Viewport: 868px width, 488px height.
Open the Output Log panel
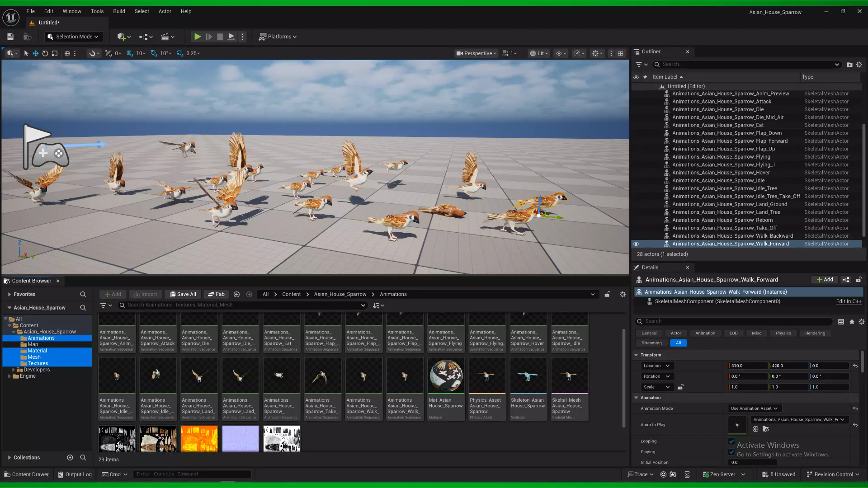(75, 474)
